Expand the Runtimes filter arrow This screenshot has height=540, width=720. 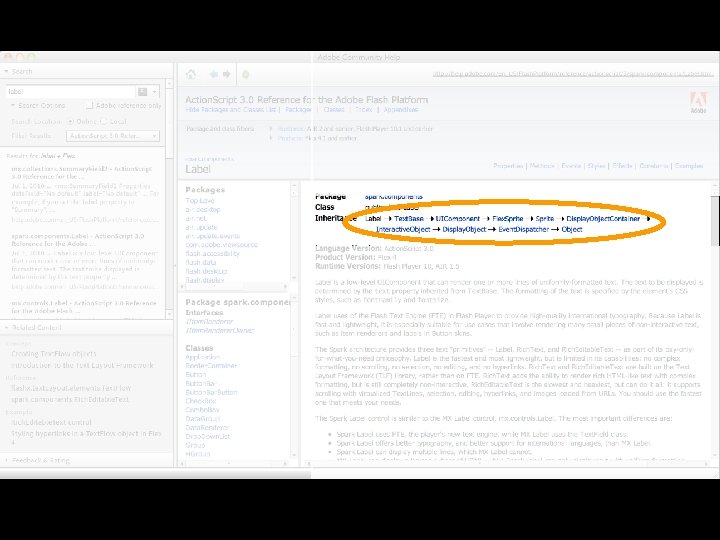[x=271, y=129]
